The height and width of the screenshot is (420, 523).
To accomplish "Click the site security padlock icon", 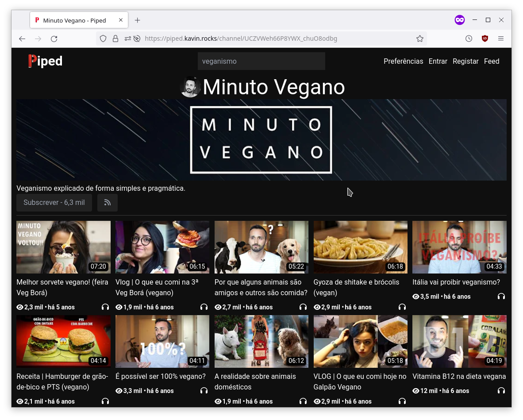I will click(115, 39).
